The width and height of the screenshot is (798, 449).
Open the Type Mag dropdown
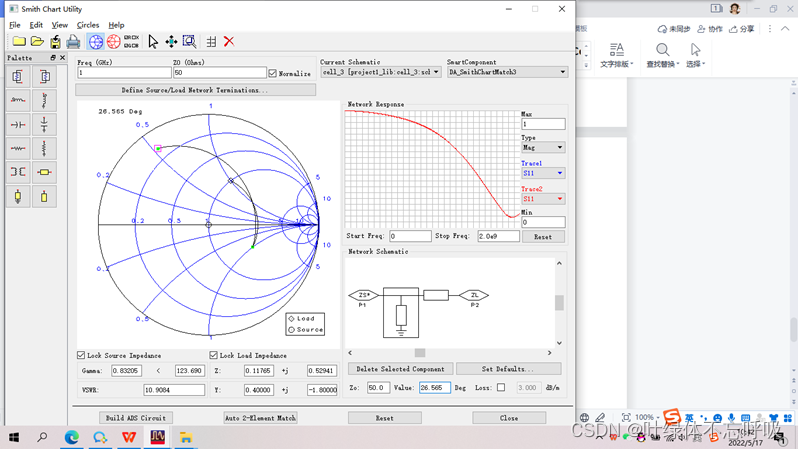pos(543,148)
